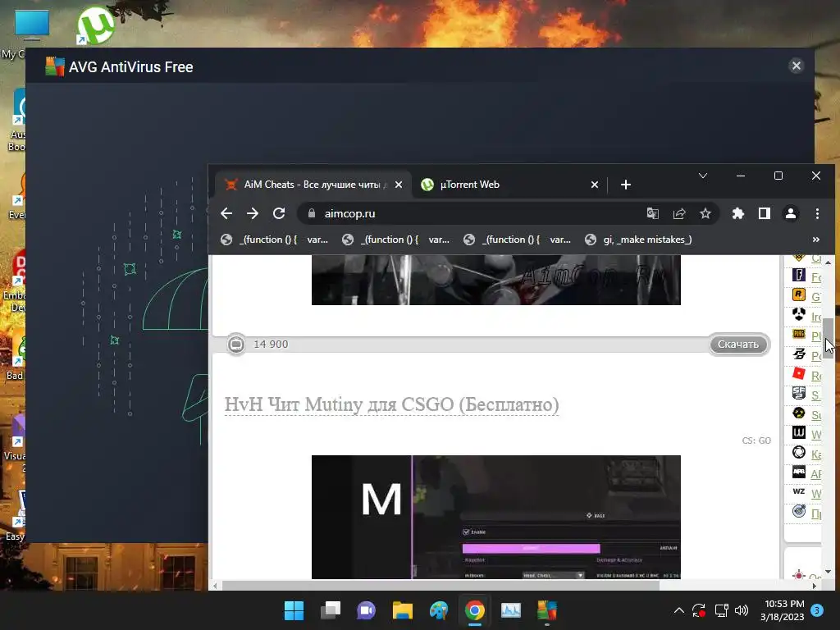Open File Explorer from the taskbar
The image size is (840, 630).
point(402,610)
